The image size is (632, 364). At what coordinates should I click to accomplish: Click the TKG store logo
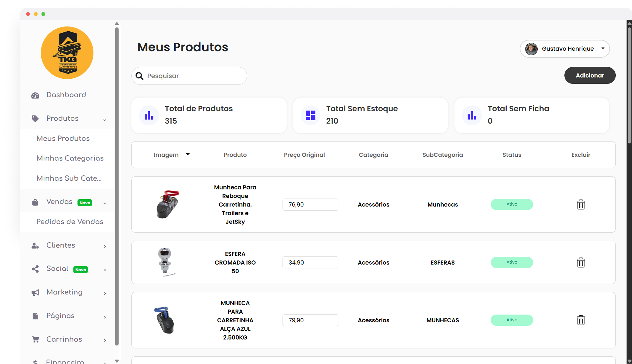click(67, 53)
